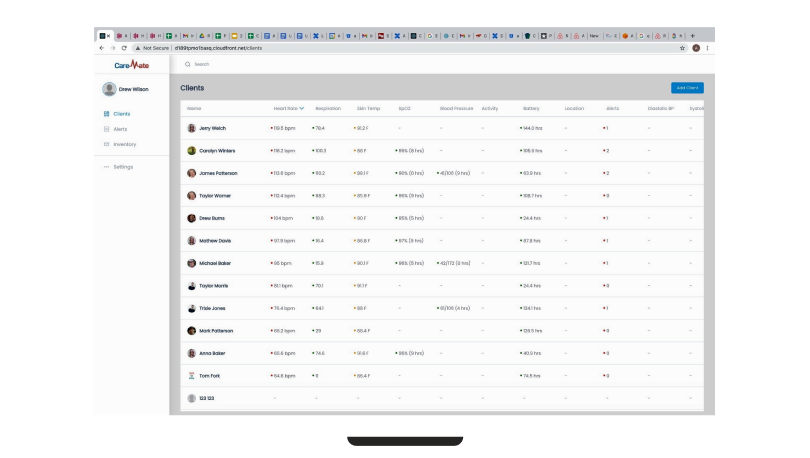Open the Chrome three-dot menu
810x458 pixels.
pos(707,47)
